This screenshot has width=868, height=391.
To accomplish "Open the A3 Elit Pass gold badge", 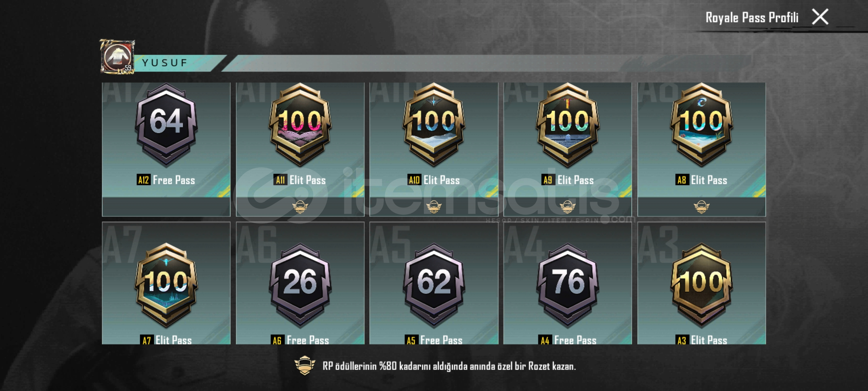I will point(701,285).
